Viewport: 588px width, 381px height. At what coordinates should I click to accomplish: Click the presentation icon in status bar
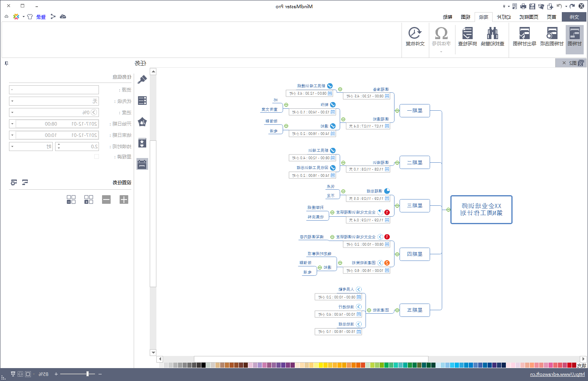pos(13,374)
